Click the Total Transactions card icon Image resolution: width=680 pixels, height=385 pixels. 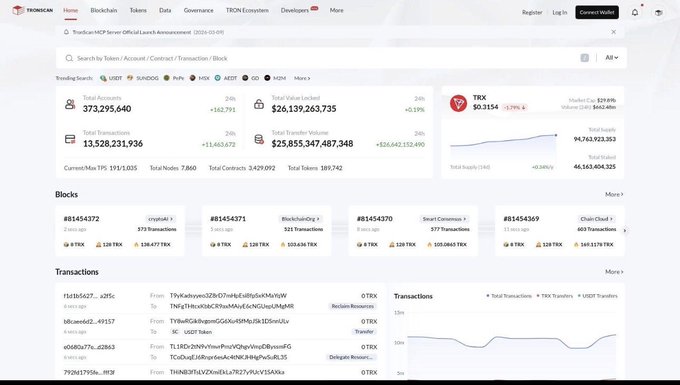(x=70, y=139)
